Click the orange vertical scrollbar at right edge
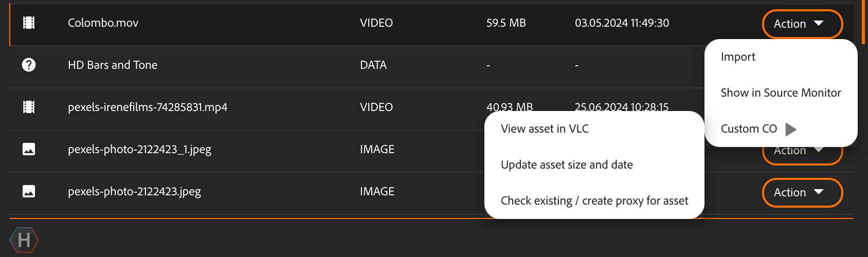The width and height of the screenshot is (868, 257). (863, 22)
